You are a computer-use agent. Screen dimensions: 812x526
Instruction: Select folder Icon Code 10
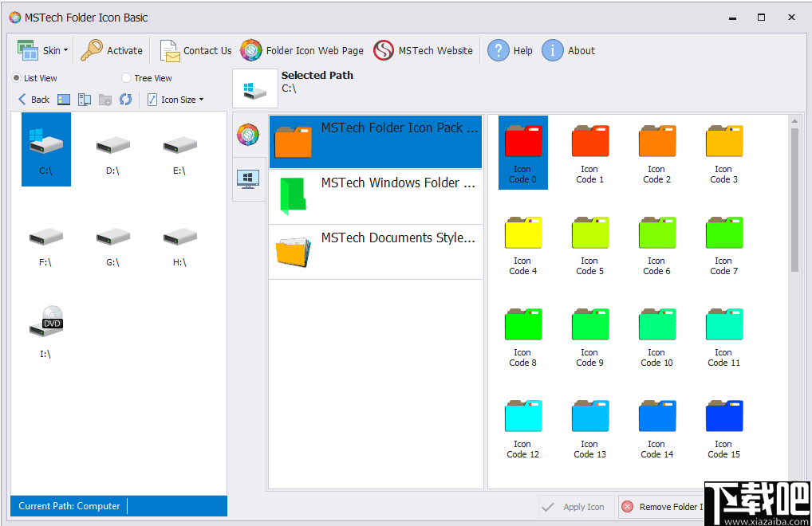[x=657, y=336]
